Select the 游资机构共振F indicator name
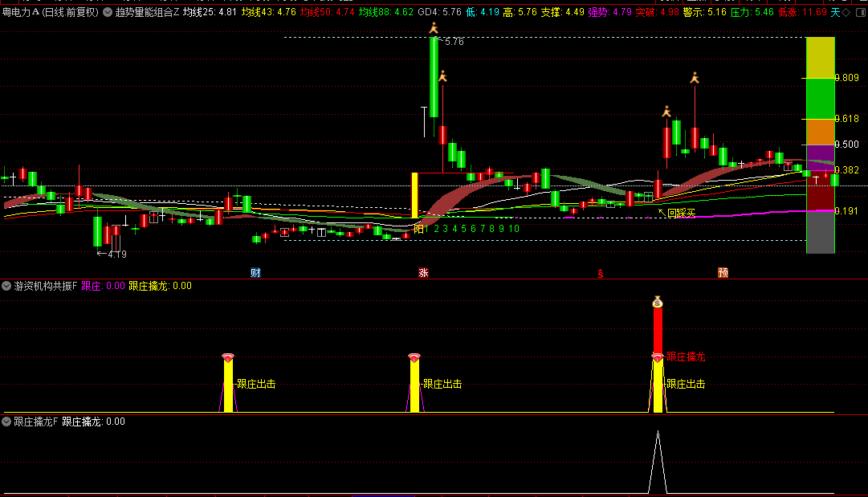 point(46,286)
